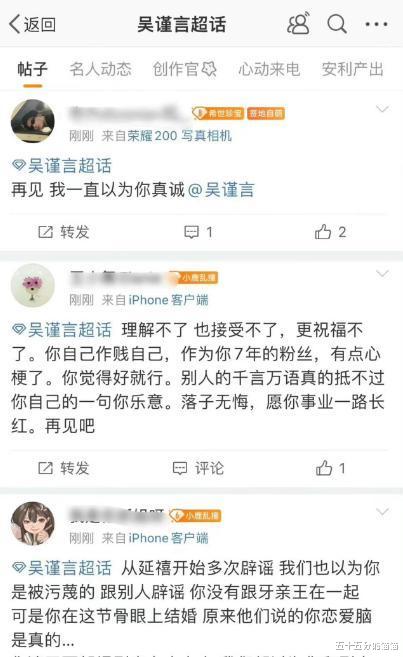Screen dimensions: 403x657
Task: Like the first post with thumbs-up
Action: [x=331, y=232]
